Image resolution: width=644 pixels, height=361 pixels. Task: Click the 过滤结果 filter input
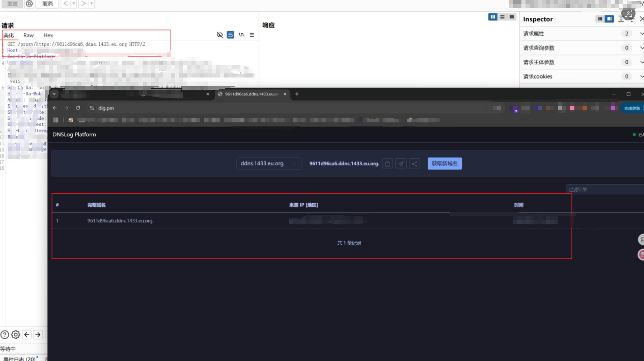pyautogui.click(x=605, y=189)
